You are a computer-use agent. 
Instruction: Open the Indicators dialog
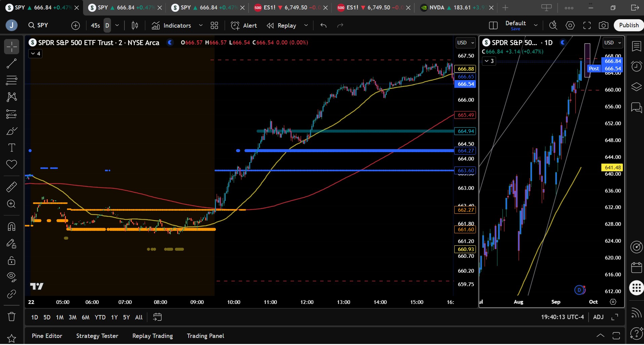click(x=171, y=25)
